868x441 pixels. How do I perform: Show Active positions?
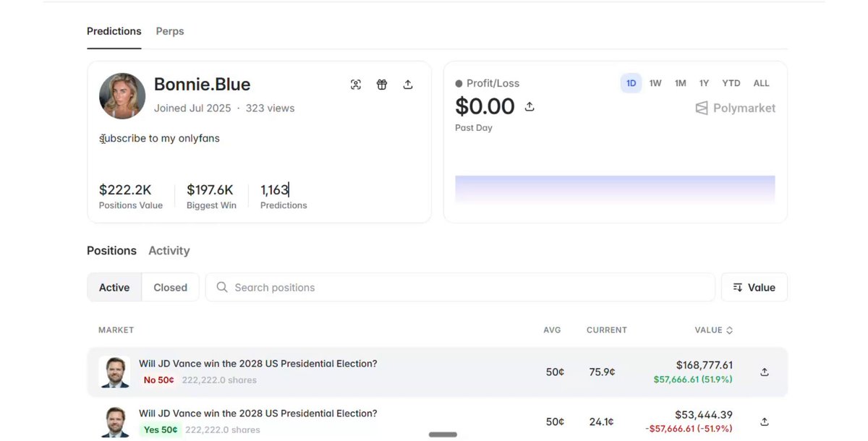click(x=114, y=287)
